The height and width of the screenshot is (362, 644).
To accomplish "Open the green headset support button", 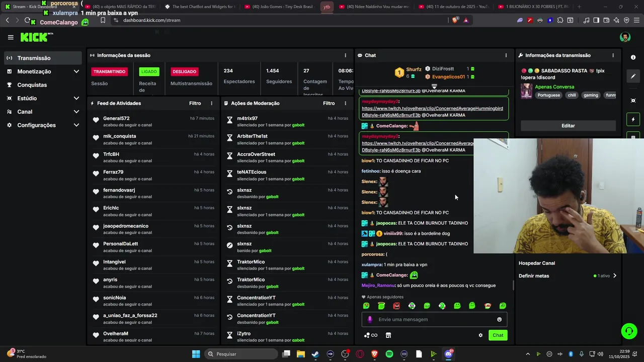I will click(629, 331).
